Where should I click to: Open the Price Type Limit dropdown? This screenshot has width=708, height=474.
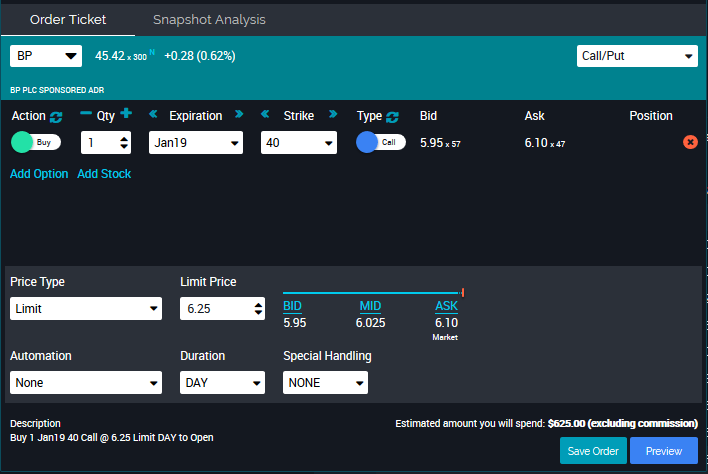click(x=85, y=309)
